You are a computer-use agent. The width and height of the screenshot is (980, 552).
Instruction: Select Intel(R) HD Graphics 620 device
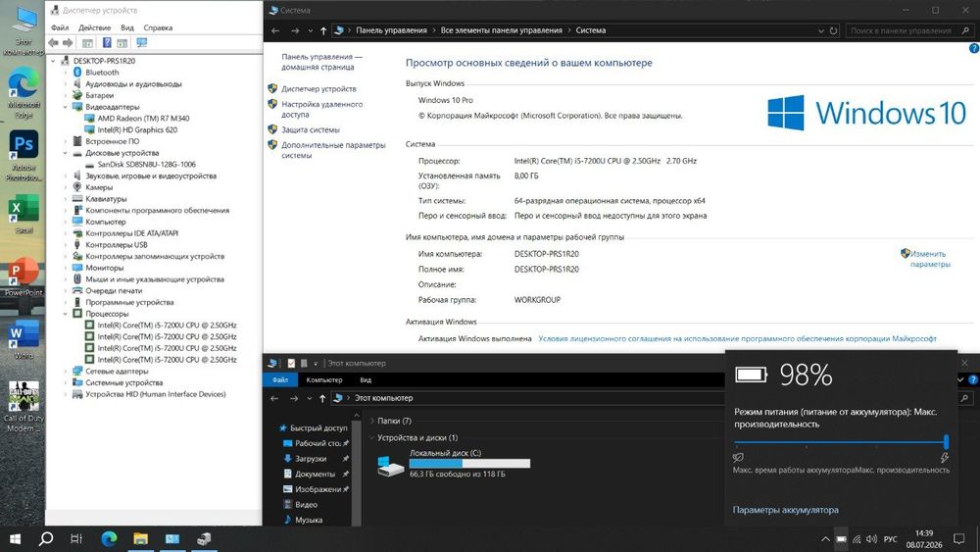137,130
